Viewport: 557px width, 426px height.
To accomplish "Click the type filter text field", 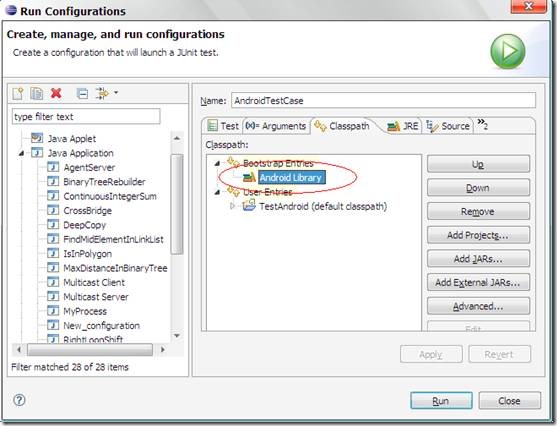I will (86, 117).
